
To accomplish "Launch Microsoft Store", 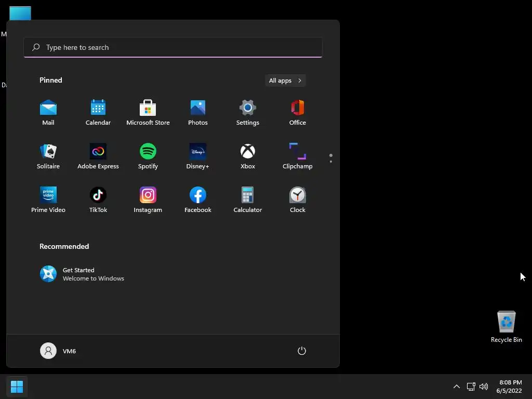I will pyautogui.click(x=148, y=113).
